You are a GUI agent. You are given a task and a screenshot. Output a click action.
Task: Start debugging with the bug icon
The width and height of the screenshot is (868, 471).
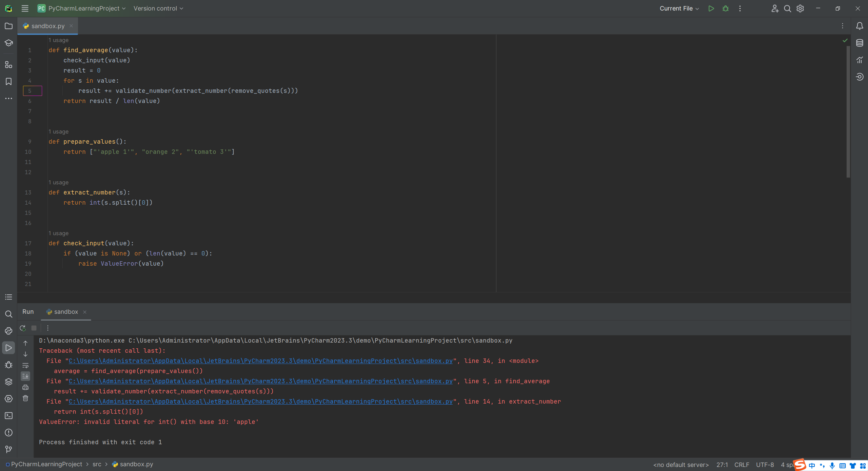coord(725,8)
